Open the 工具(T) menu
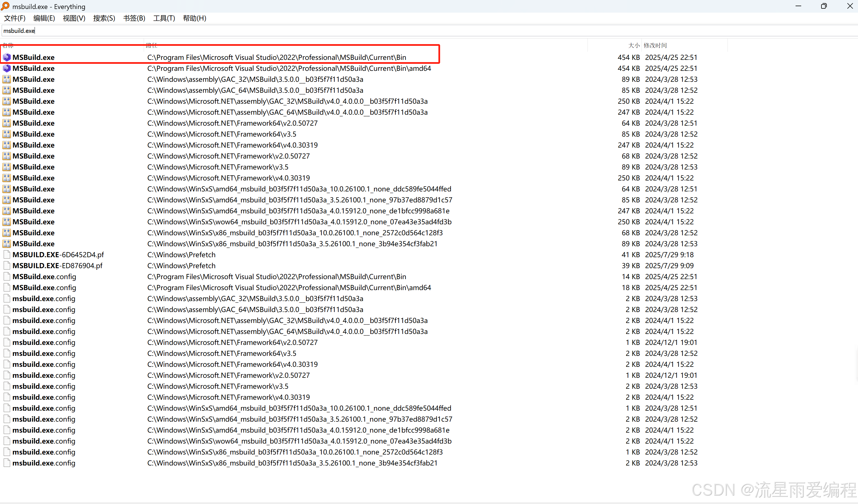858x504 pixels. pos(164,18)
